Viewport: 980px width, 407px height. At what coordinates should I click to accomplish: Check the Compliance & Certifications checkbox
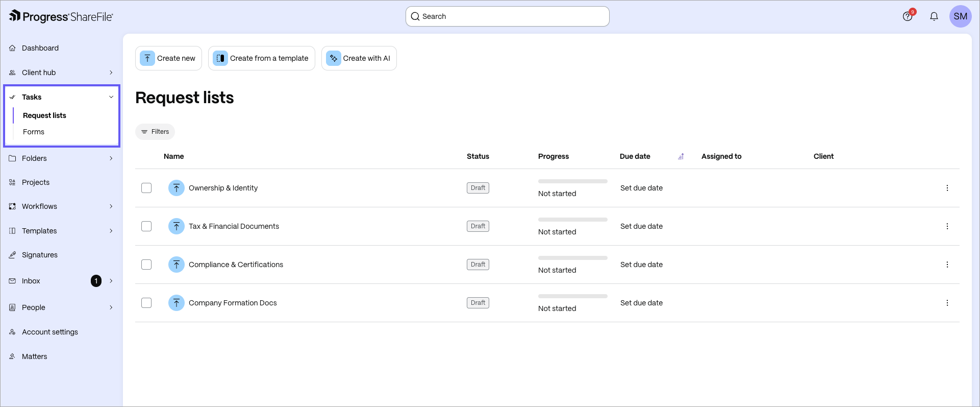click(146, 265)
